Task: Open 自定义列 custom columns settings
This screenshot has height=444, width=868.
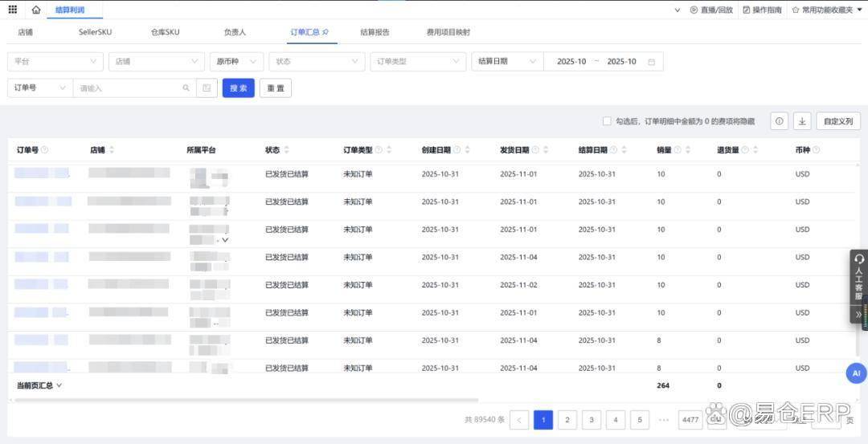Action: pyautogui.click(x=838, y=121)
